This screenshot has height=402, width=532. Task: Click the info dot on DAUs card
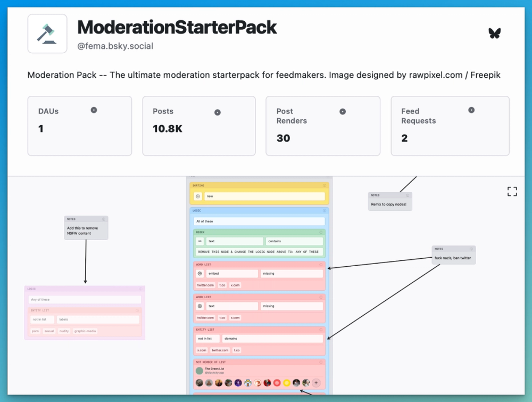coord(94,110)
